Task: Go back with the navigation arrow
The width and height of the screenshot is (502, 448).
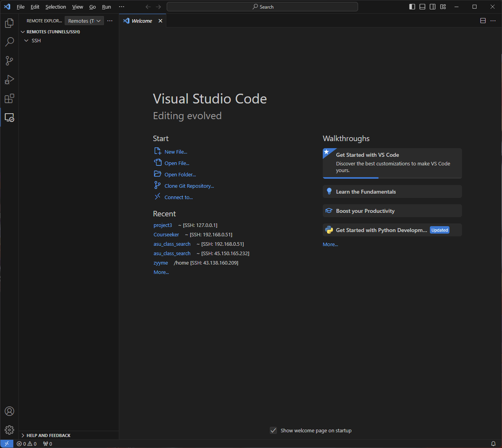Action: tap(148, 7)
